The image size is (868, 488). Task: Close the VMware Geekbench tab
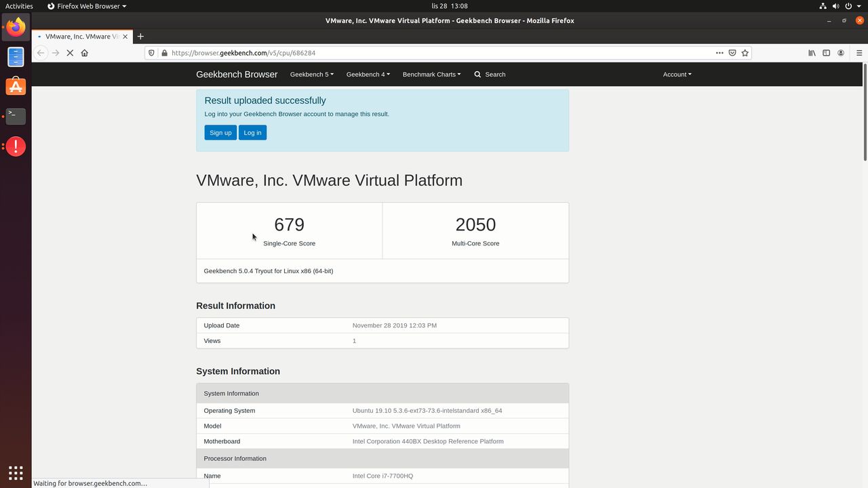(x=125, y=37)
